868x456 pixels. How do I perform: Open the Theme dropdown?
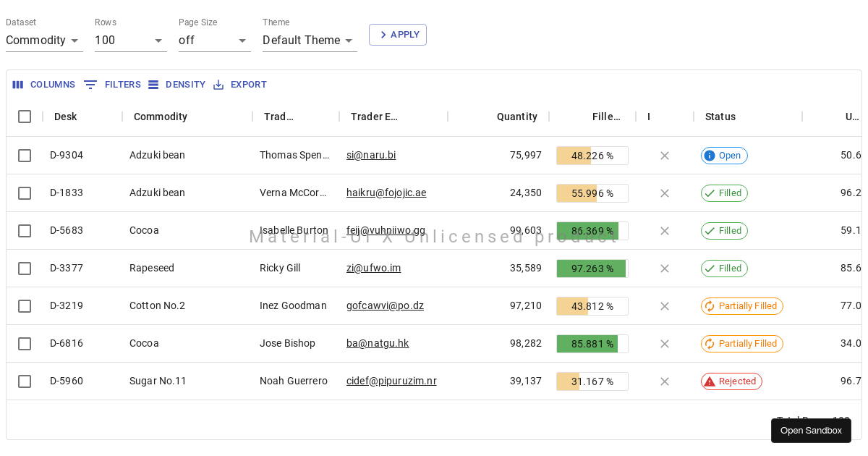pyautogui.click(x=309, y=41)
